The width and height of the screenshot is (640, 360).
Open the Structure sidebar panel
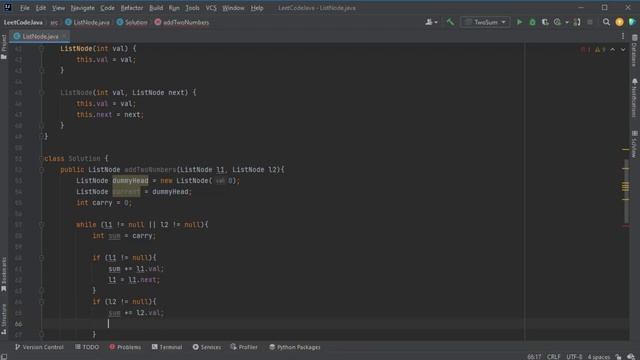(x=4, y=319)
